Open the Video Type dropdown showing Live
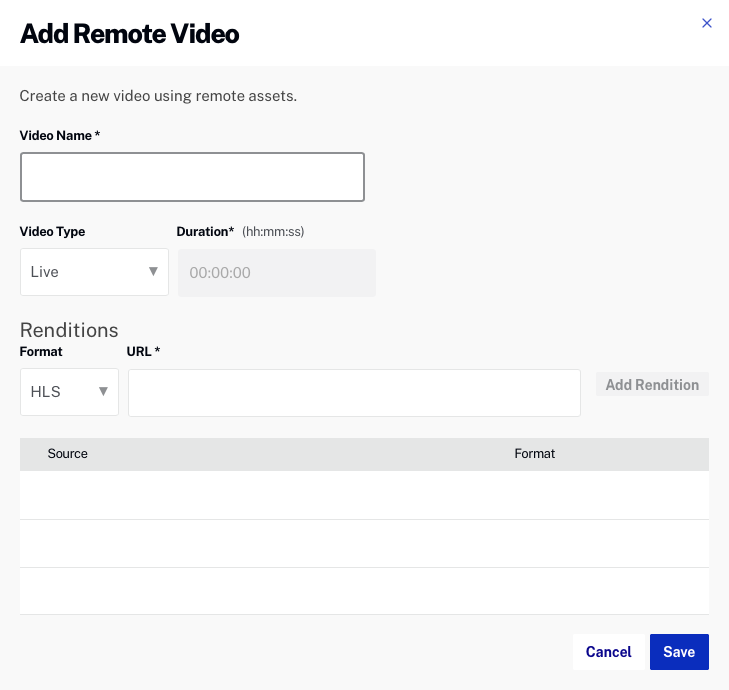The width and height of the screenshot is (729, 690). [94, 272]
